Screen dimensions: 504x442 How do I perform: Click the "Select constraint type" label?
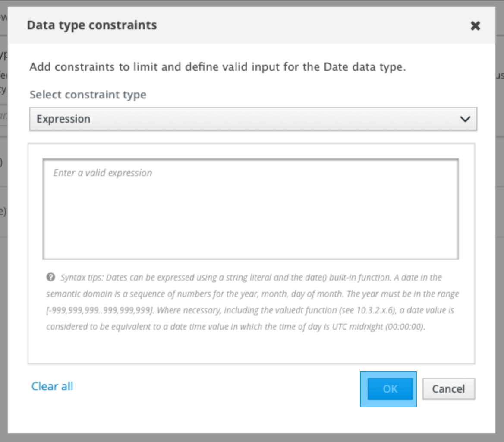coord(88,95)
